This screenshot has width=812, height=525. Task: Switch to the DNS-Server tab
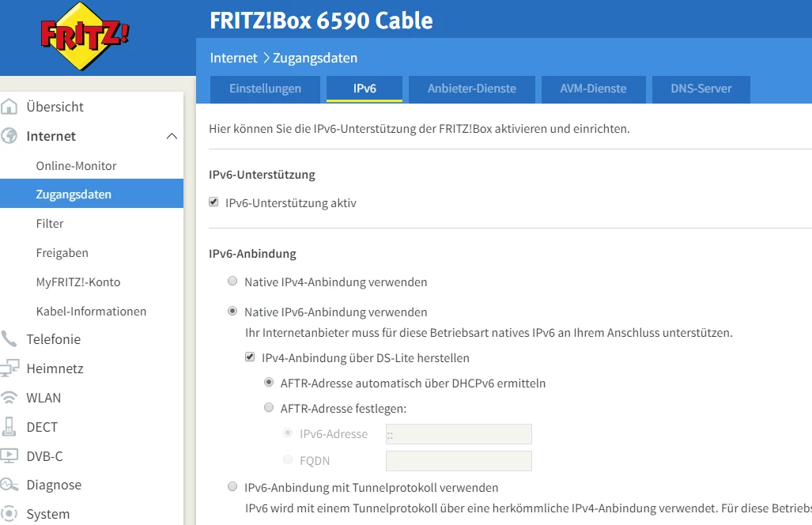[701, 89]
